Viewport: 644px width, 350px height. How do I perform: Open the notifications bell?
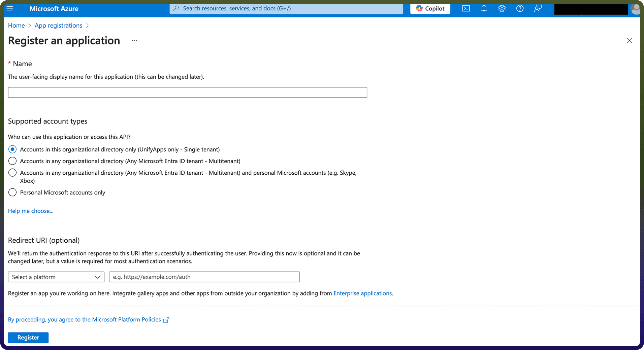484,8
